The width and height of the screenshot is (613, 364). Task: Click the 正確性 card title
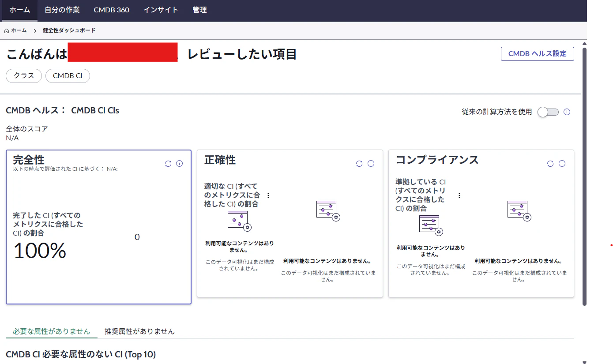[x=220, y=160]
